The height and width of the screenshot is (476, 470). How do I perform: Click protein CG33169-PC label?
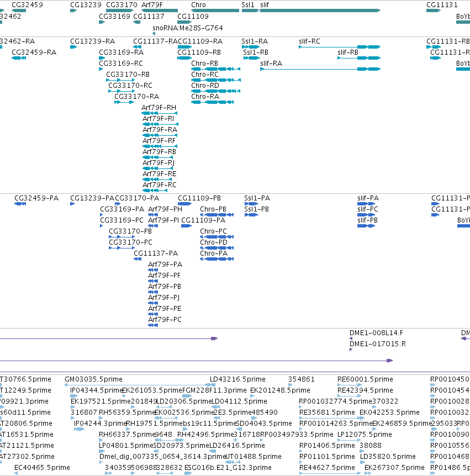(122, 220)
